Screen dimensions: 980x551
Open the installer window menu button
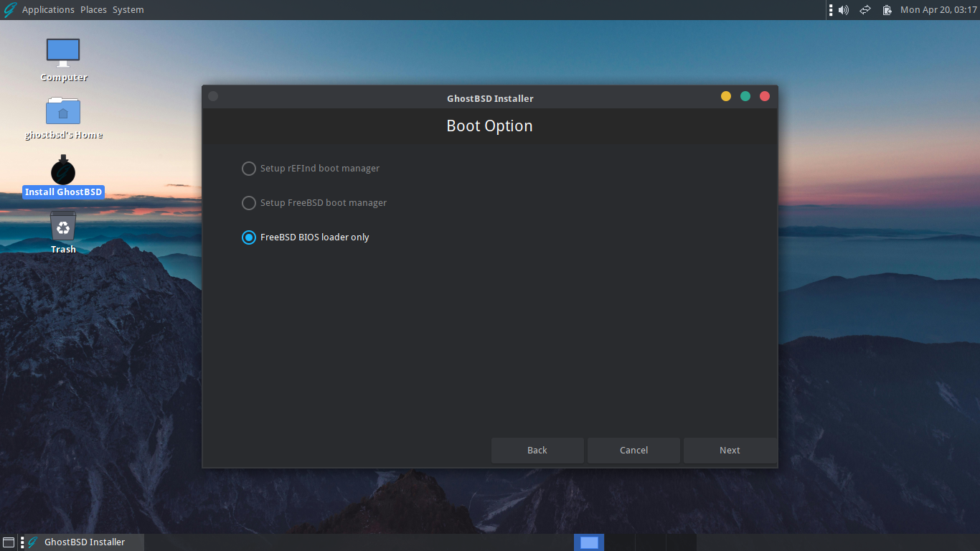pos(212,95)
